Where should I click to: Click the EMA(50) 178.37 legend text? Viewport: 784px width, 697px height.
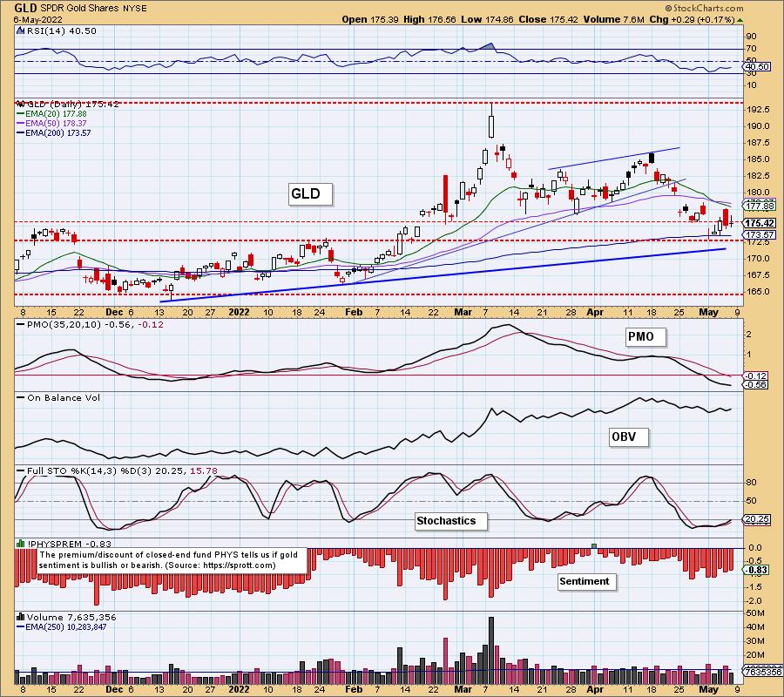[56, 124]
